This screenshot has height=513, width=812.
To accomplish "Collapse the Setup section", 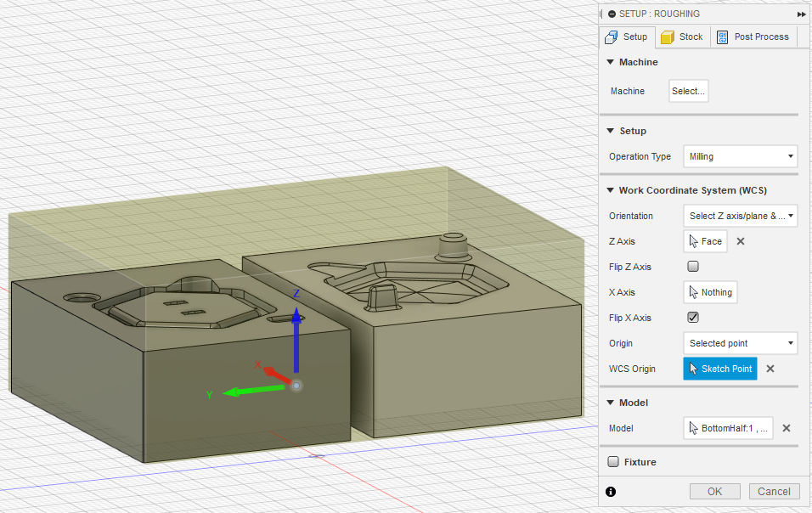I will pos(611,131).
